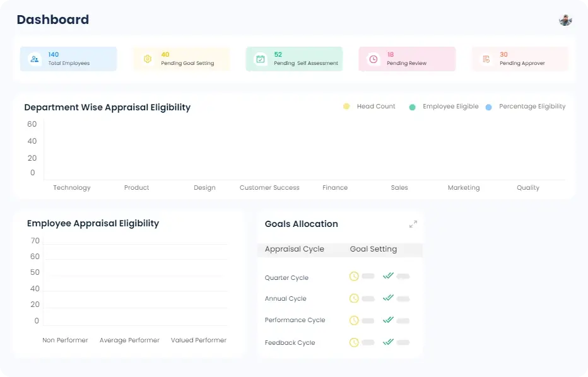The width and height of the screenshot is (588, 377).
Task: Select the Feedback Cycle row label
Action: coord(290,342)
